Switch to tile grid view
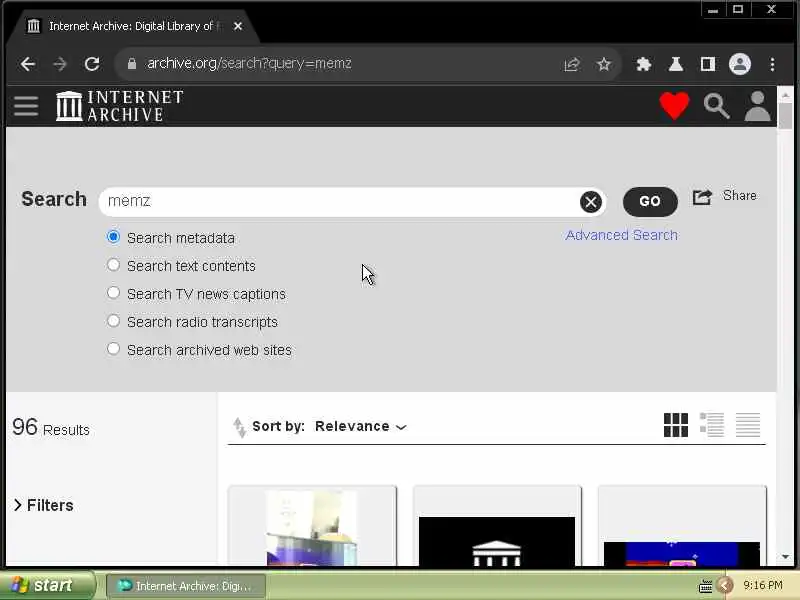800x600 pixels. pyautogui.click(x=676, y=425)
